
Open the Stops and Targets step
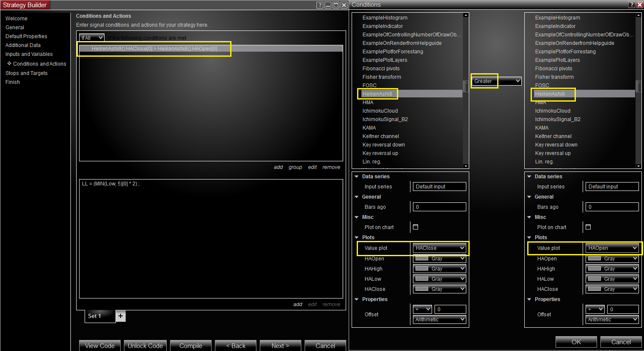click(x=26, y=73)
